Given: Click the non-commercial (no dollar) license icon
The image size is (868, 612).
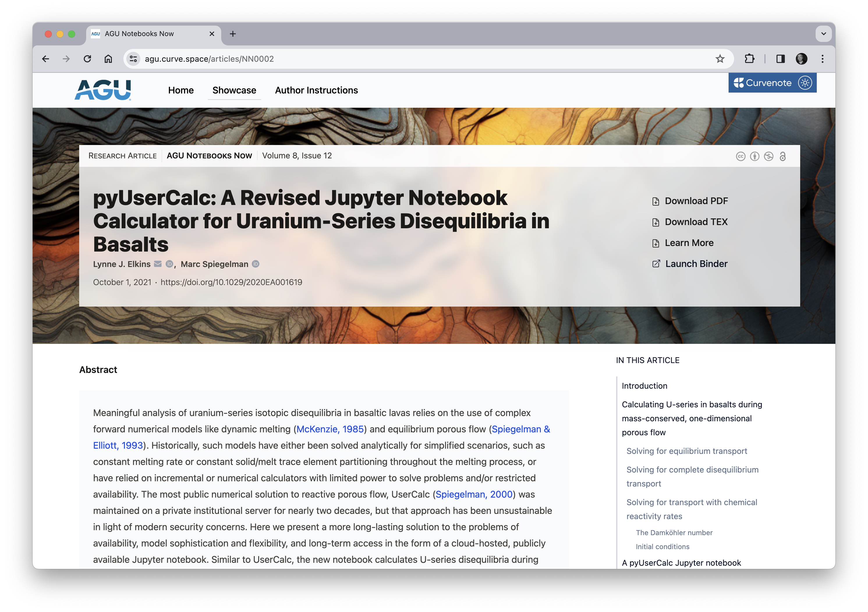Looking at the screenshot, I should 768,156.
